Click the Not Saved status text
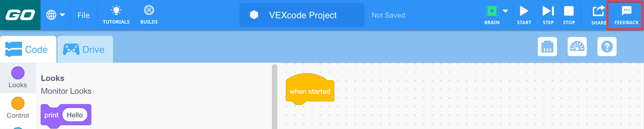 pyautogui.click(x=388, y=15)
